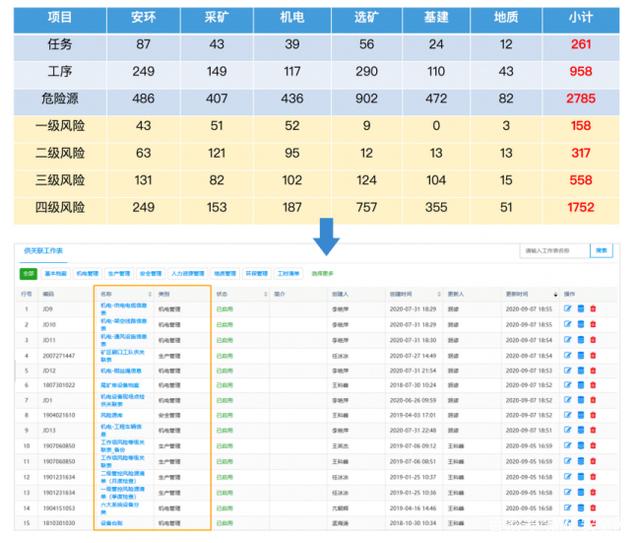The image size is (640, 543).
Task: Focus the worksheet name search field
Action: tap(553, 250)
